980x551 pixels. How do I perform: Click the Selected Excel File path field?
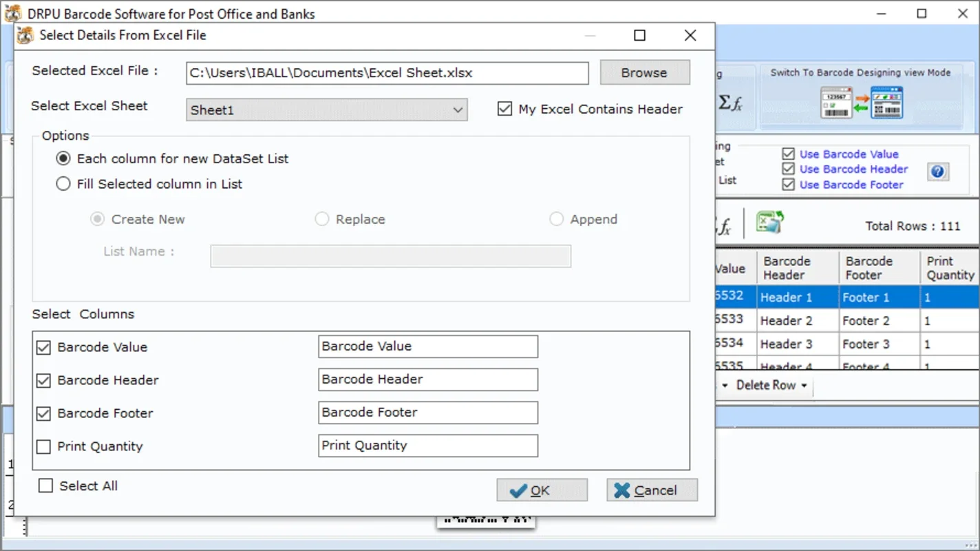[387, 73]
